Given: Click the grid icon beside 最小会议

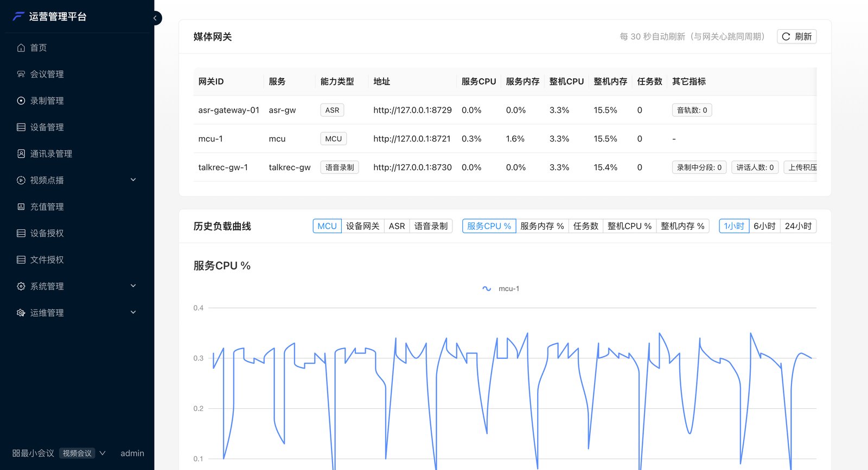Looking at the screenshot, I should (x=16, y=453).
